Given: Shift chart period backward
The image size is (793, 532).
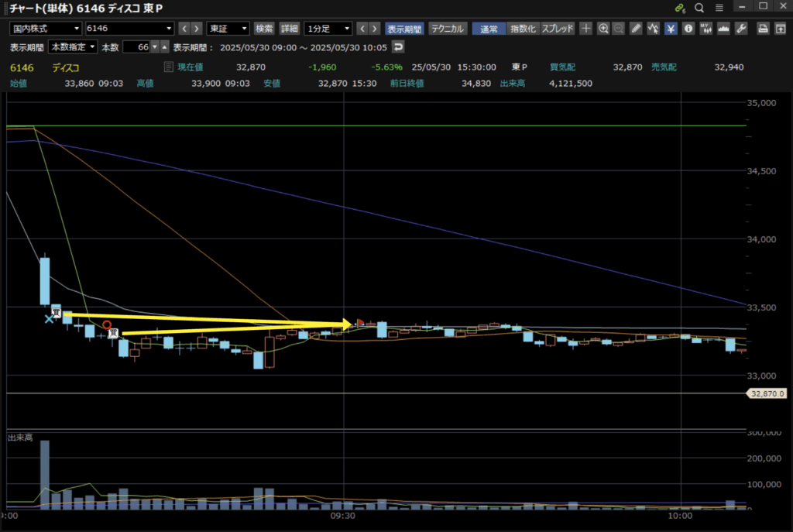Looking at the screenshot, I should (x=362, y=29).
